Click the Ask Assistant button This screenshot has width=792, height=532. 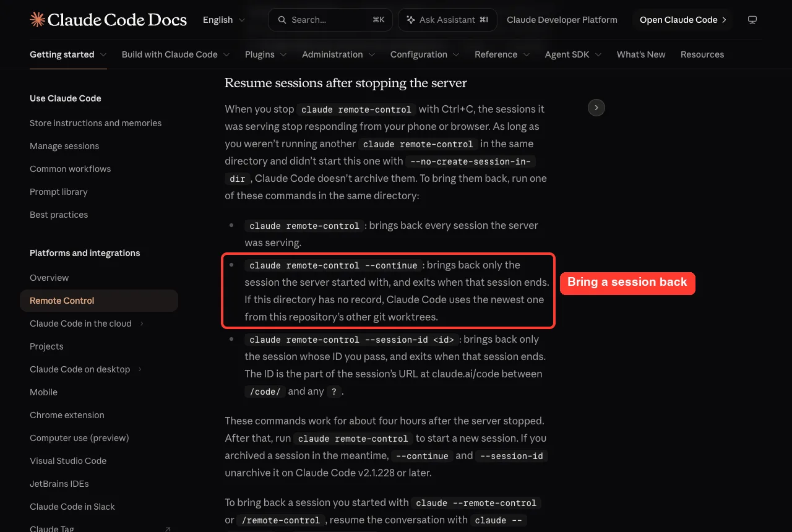pyautogui.click(x=447, y=20)
